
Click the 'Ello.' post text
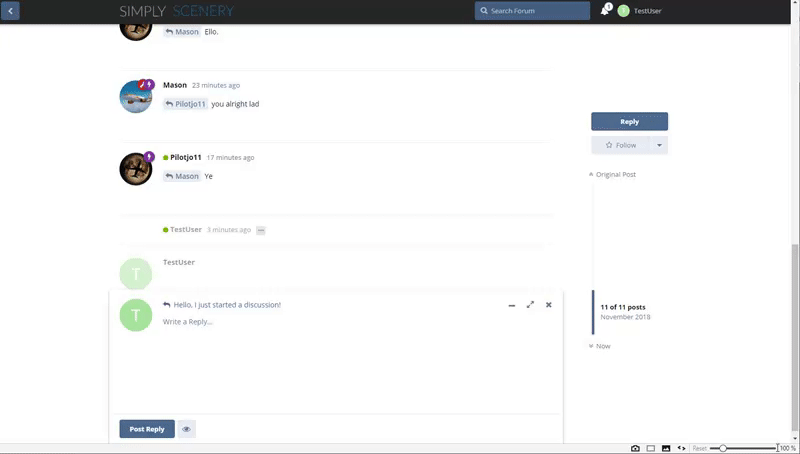click(211, 32)
